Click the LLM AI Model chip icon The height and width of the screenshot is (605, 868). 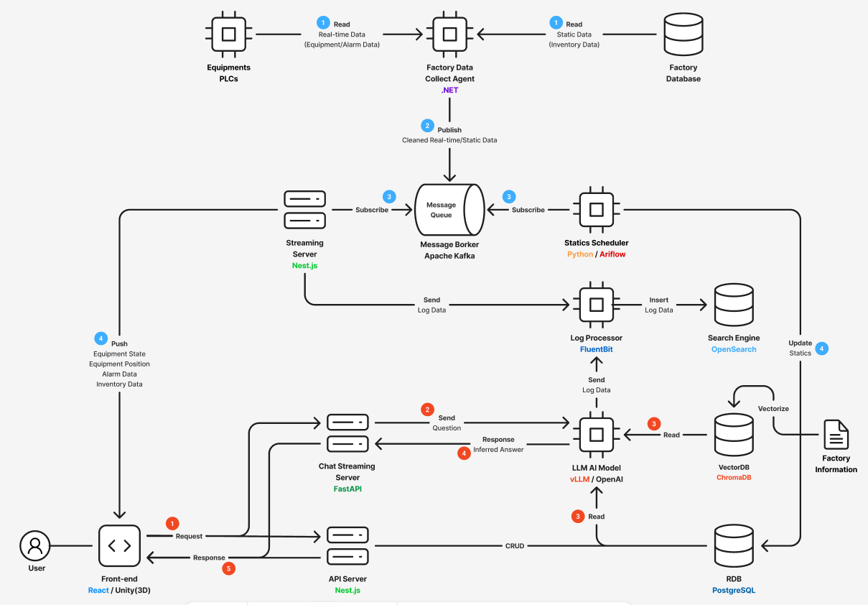tap(597, 435)
